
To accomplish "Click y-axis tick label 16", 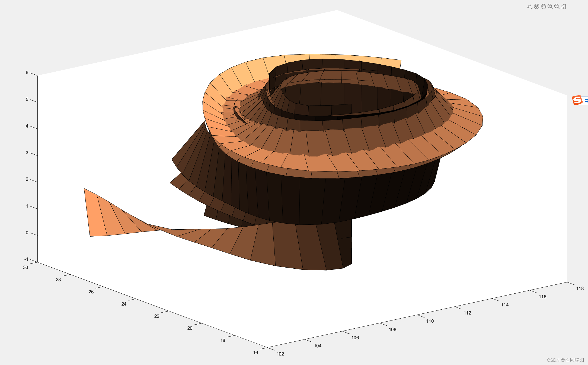I will pos(255,353).
